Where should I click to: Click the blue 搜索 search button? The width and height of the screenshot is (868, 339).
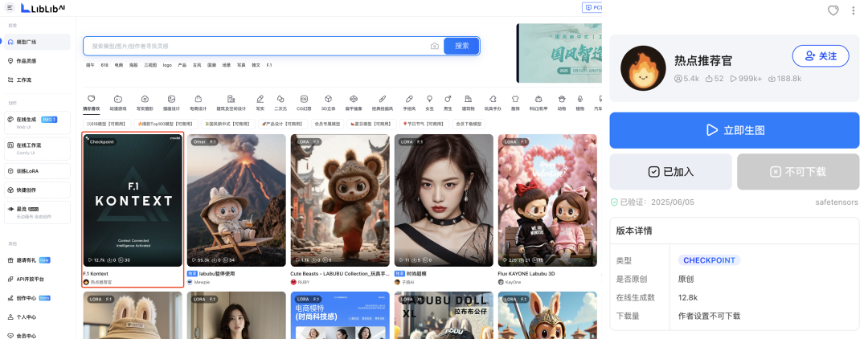click(461, 46)
